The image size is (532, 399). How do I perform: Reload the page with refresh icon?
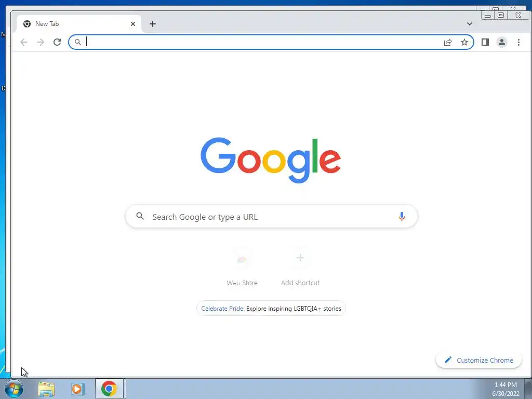(x=57, y=42)
